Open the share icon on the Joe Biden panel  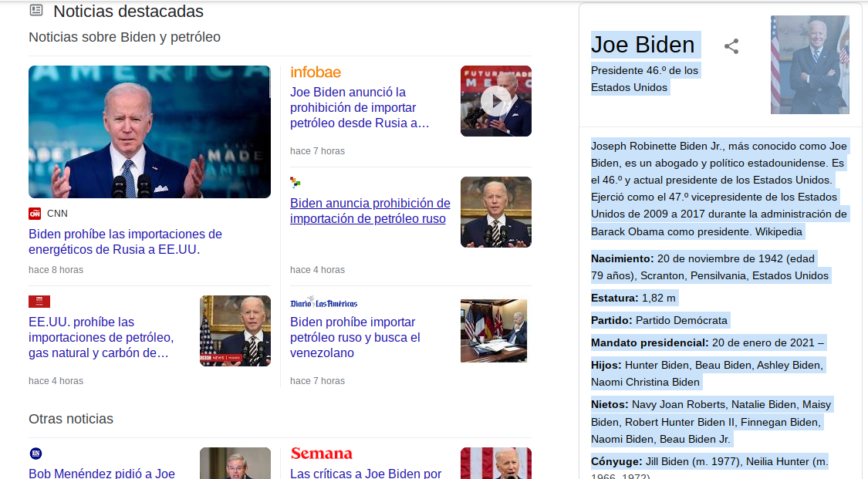pos(731,46)
